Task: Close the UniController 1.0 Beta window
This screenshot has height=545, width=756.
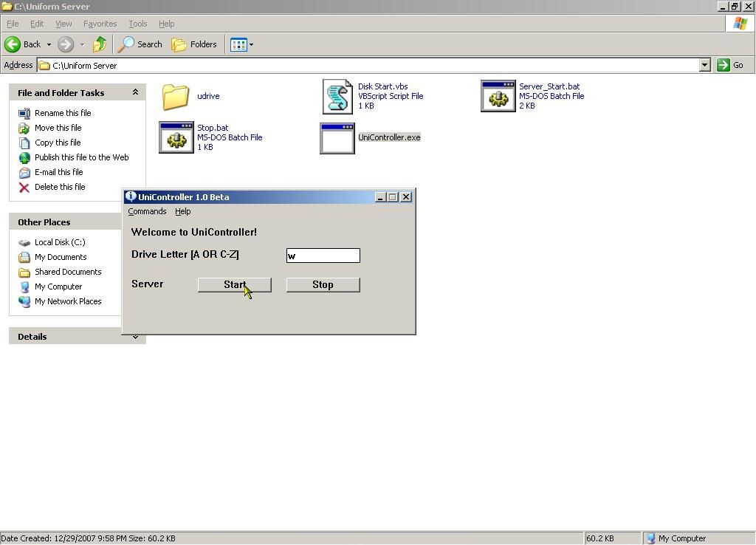Action: [407, 196]
